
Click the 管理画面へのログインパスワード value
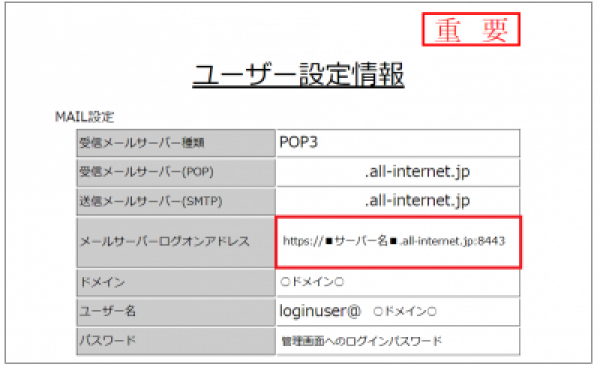click(x=362, y=341)
